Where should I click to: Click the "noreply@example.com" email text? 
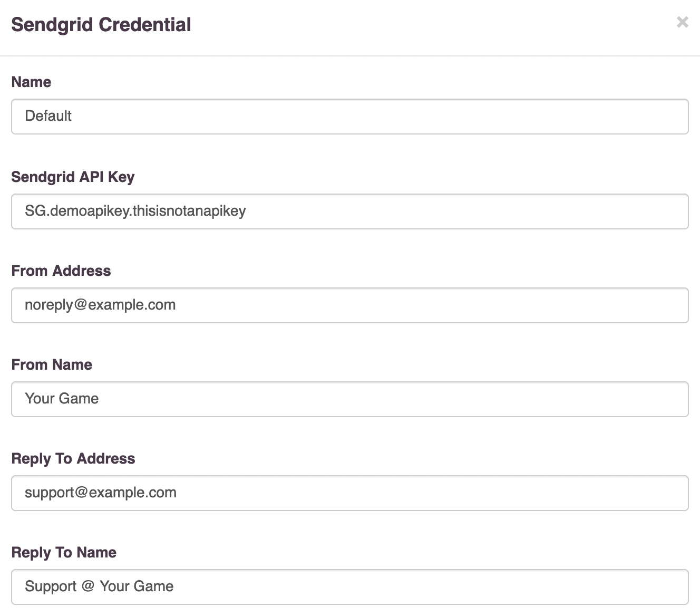100,305
